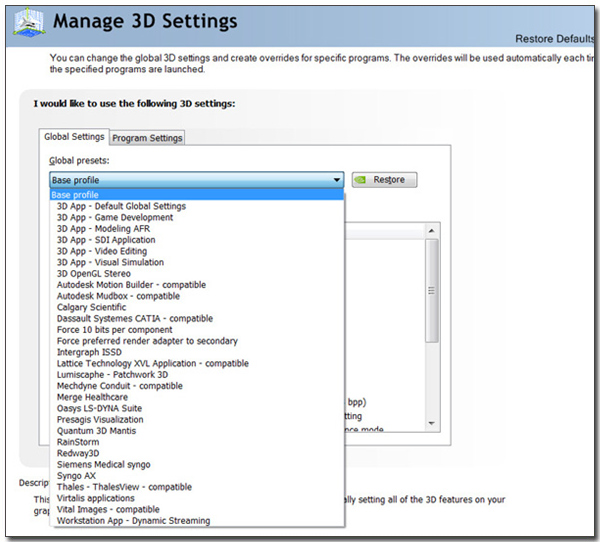Collapse the Global presets dropdown arrow

coord(337,180)
